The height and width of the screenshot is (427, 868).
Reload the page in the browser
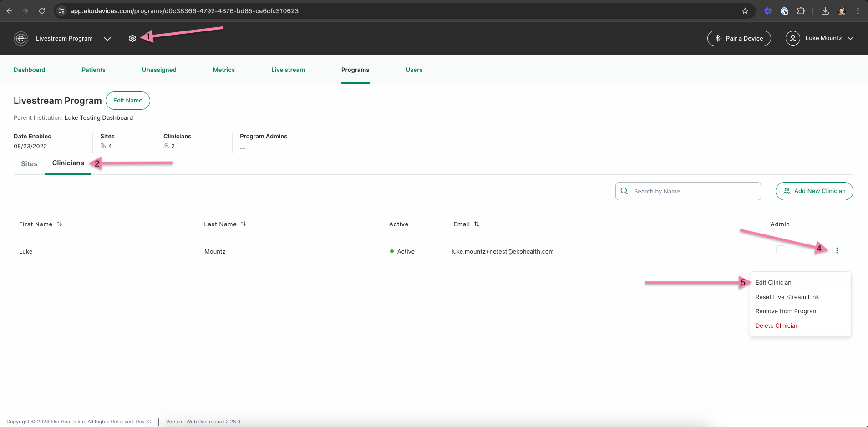tap(42, 11)
